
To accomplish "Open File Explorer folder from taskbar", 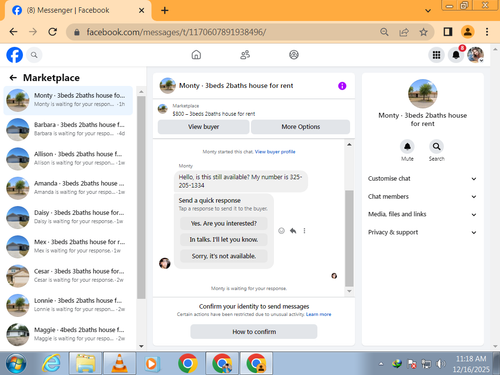I will coord(86,363).
